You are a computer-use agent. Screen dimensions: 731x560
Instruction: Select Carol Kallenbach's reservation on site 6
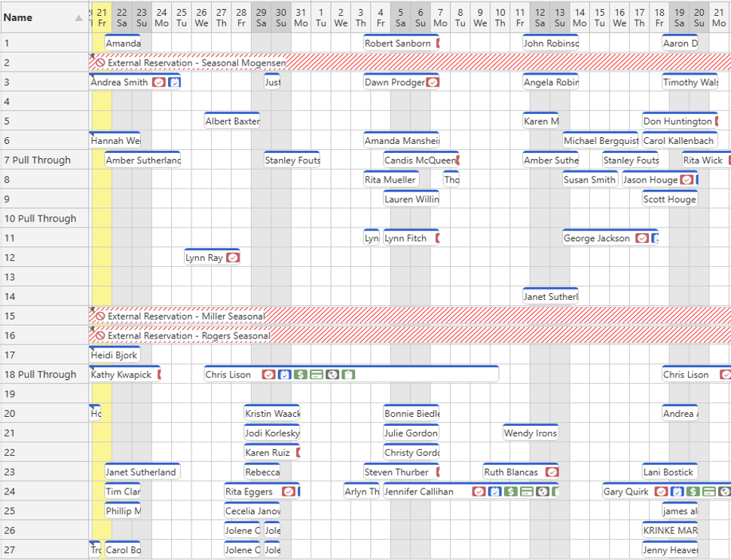click(680, 141)
